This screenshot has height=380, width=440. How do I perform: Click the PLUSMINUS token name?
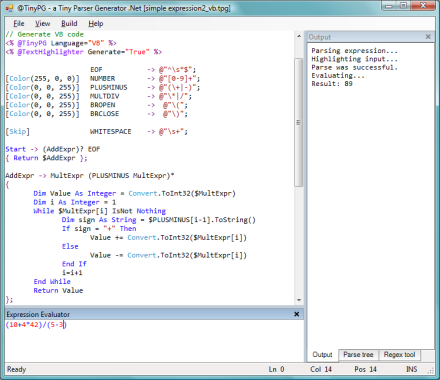pyautogui.click(x=109, y=87)
